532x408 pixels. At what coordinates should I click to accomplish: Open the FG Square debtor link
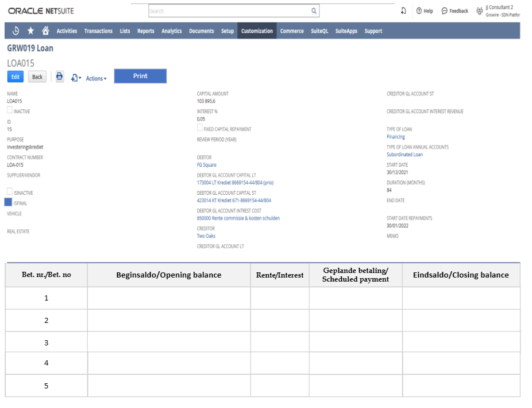coord(206,165)
